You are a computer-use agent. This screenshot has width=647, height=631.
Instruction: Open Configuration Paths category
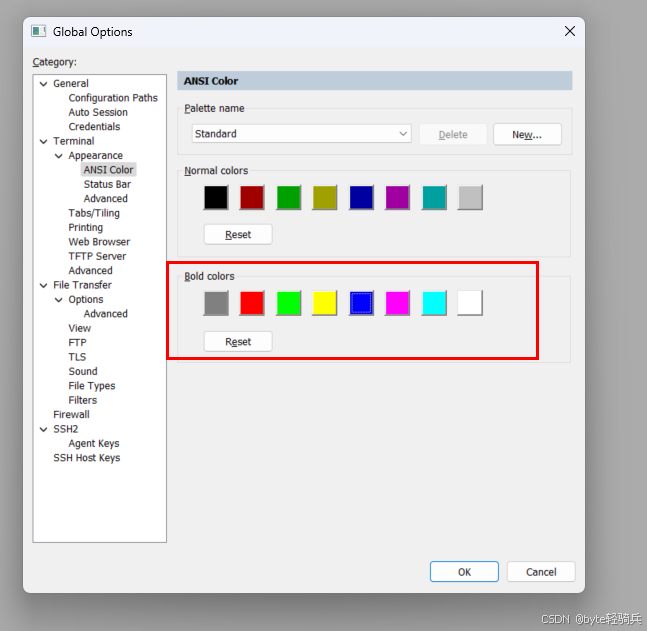tap(113, 98)
